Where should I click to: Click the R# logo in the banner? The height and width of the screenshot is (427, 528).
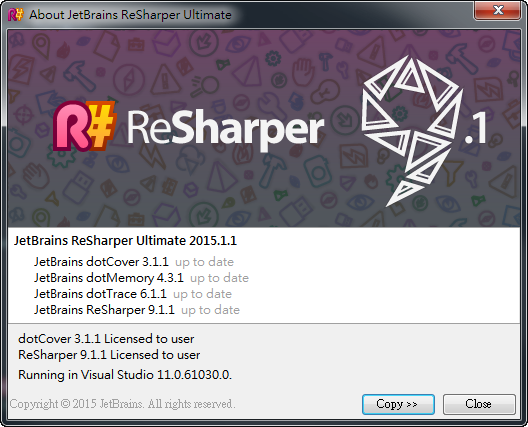pyautogui.click(x=84, y=126)
